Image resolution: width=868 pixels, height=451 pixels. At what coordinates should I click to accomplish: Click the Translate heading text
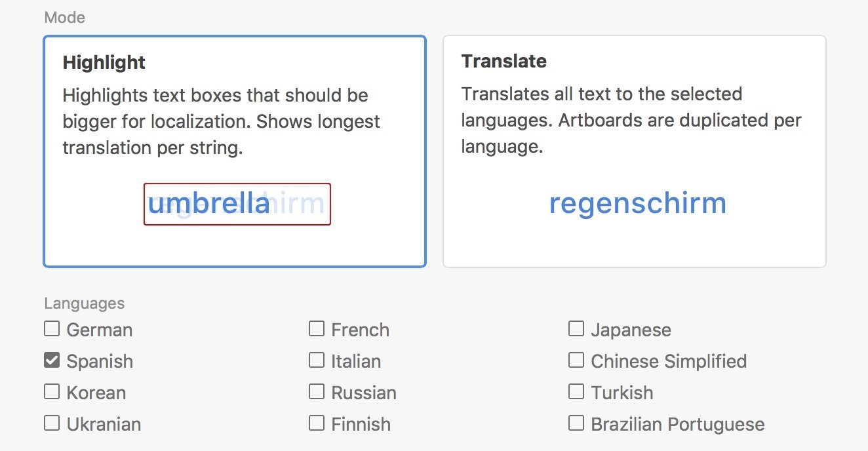(x=503, y=61)
